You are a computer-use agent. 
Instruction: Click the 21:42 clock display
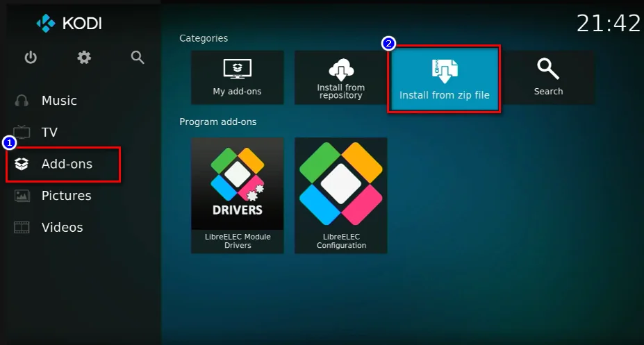(x=609, y=23)
